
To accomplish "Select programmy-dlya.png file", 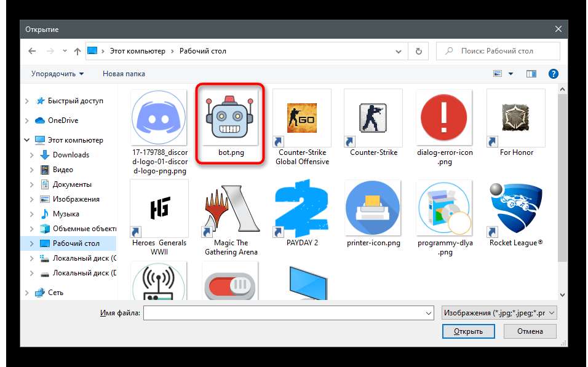I will coord(445,218).
